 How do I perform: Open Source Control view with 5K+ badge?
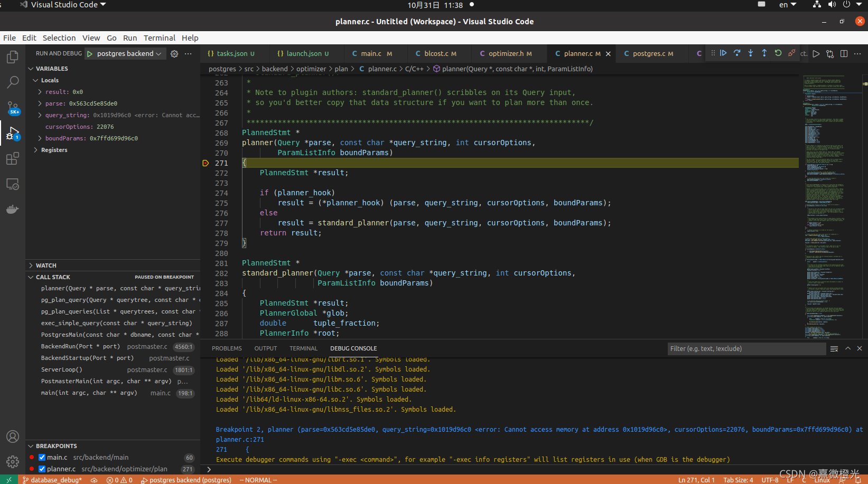(x=13, y=108)
